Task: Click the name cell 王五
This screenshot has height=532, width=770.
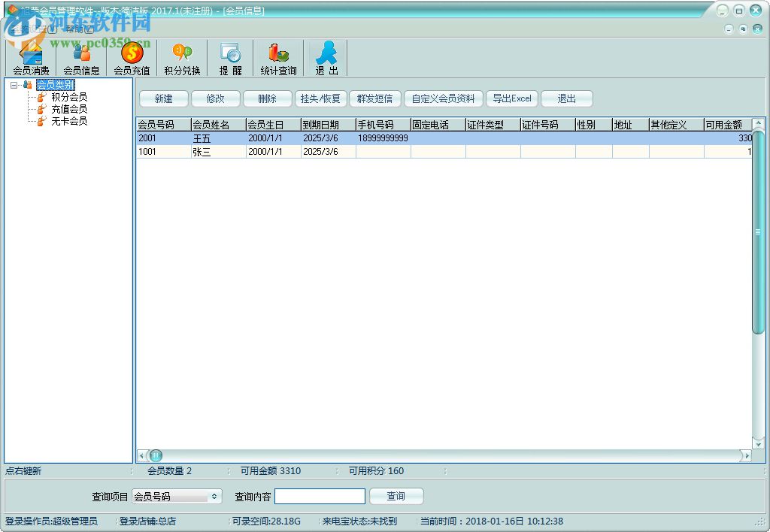Action: click(x=219, y=138)
